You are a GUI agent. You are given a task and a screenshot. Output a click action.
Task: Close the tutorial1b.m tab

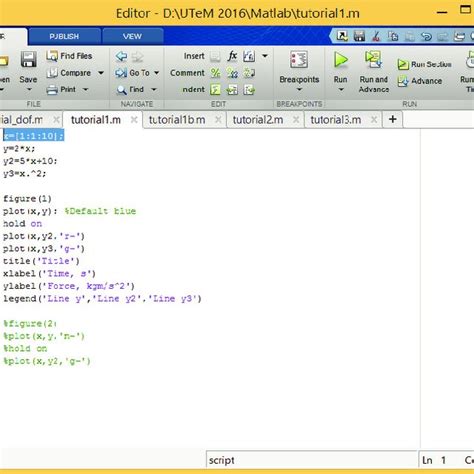tap(218, 119)
